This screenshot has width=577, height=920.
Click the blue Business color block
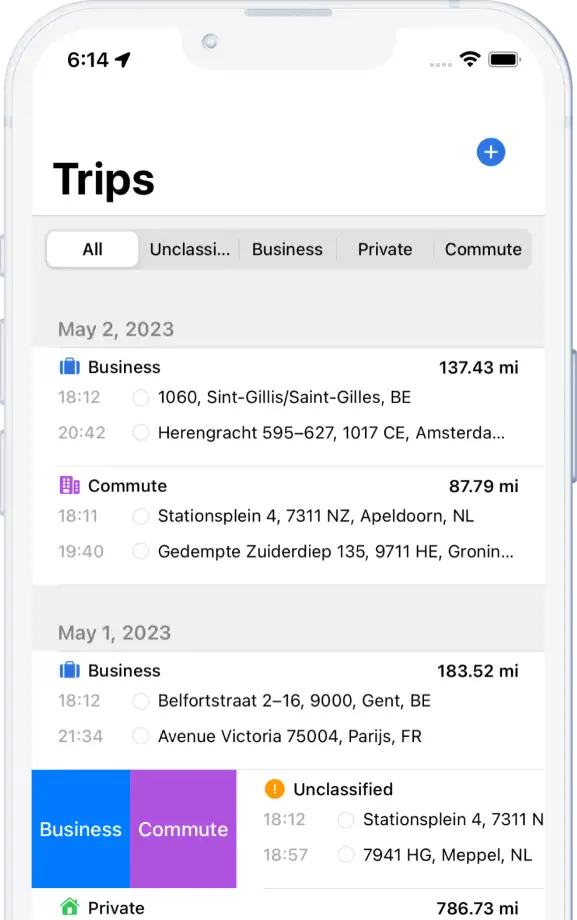[80, 829]
